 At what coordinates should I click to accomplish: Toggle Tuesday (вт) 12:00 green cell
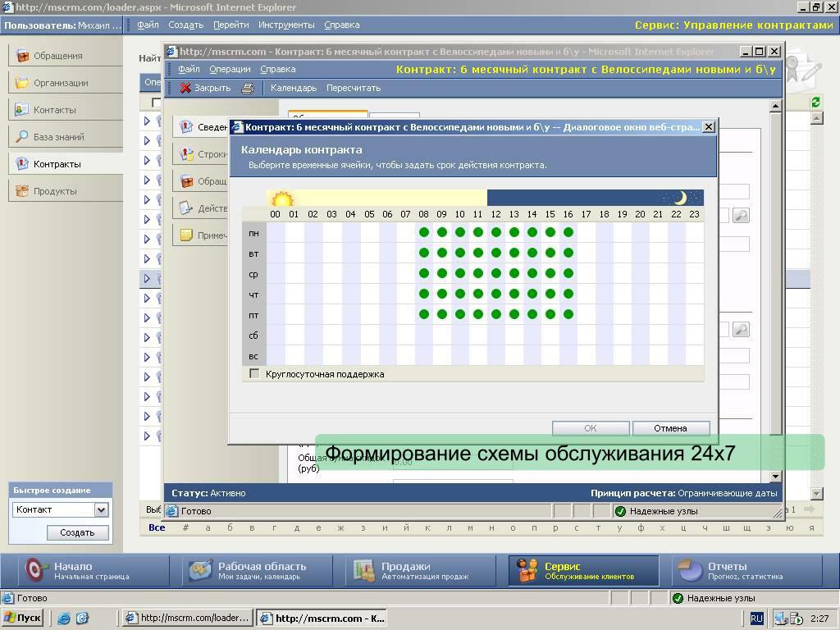pyautogui.click(x=496, y=253)
